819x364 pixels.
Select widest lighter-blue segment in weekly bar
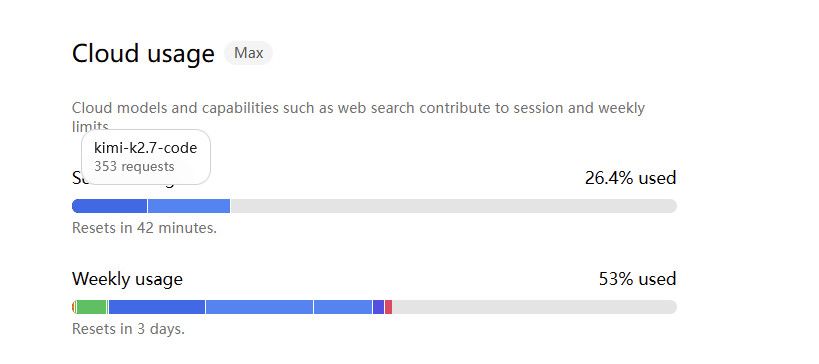(260, 307)
